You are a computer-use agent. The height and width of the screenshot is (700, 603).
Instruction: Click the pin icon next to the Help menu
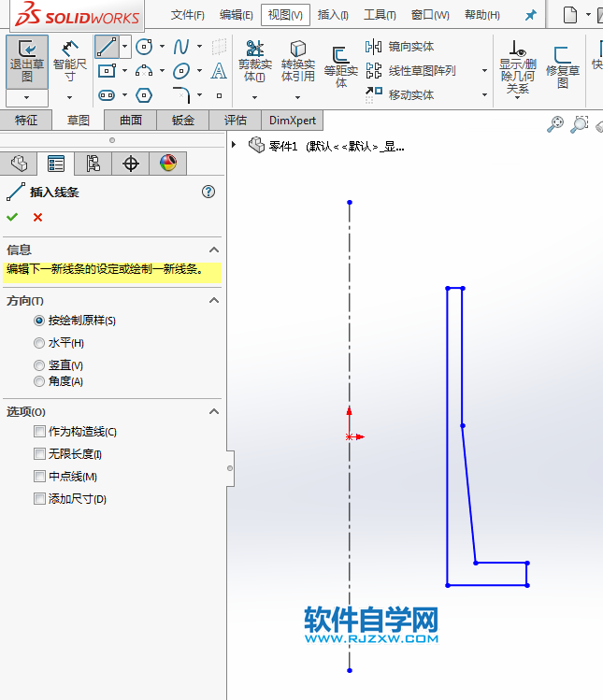pyautogui.click(x=530, y=15)
